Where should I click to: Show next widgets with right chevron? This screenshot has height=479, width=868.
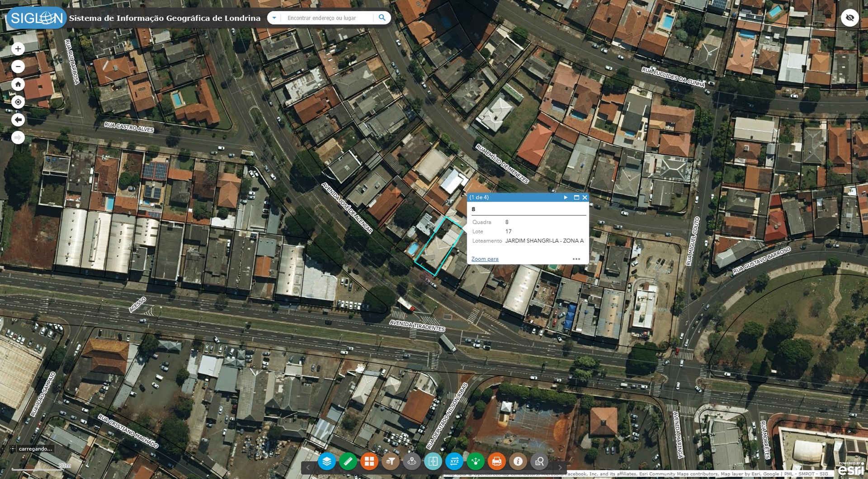coord(560,467)
